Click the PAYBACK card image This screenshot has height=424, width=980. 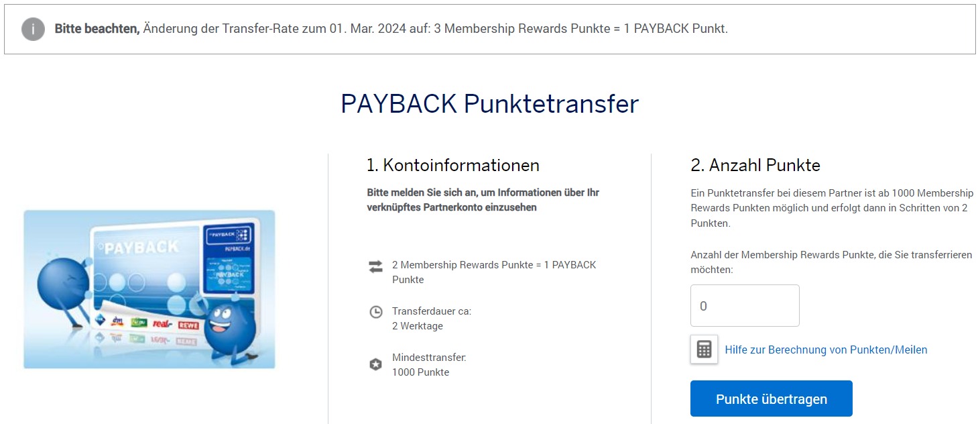pos(149,288)
